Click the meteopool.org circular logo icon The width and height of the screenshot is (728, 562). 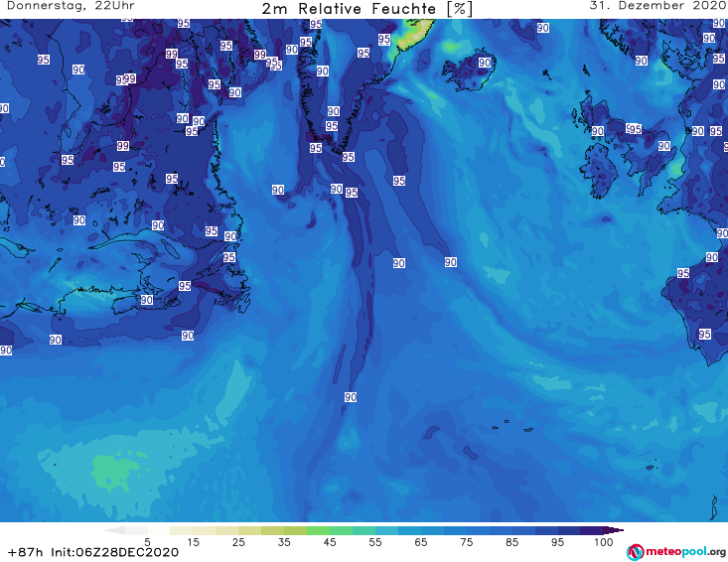(x=635, y=552)
